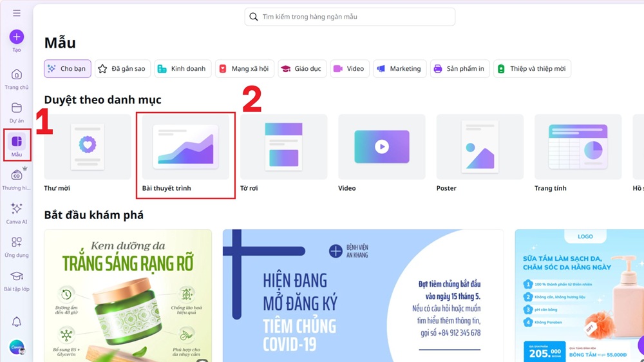Screen dimensions: 644x362
Task: Click the Tờ rơi label
Action: [x=249, y=188]
